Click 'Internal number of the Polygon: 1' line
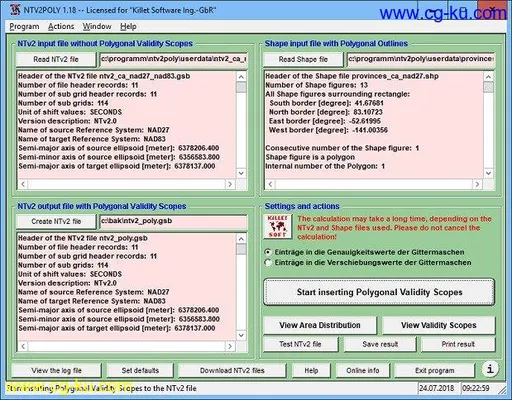 pyautogui.click(x=325, y=166)
